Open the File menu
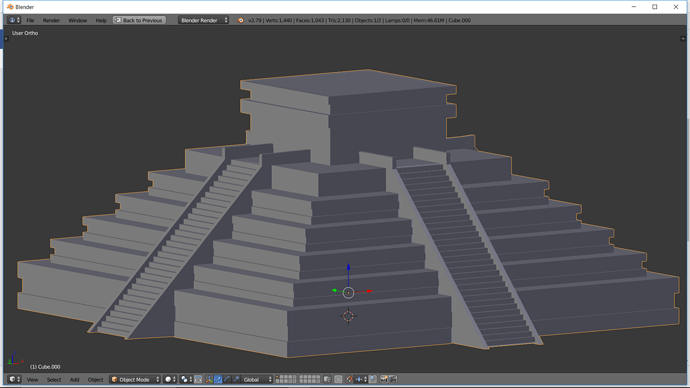 30,20
